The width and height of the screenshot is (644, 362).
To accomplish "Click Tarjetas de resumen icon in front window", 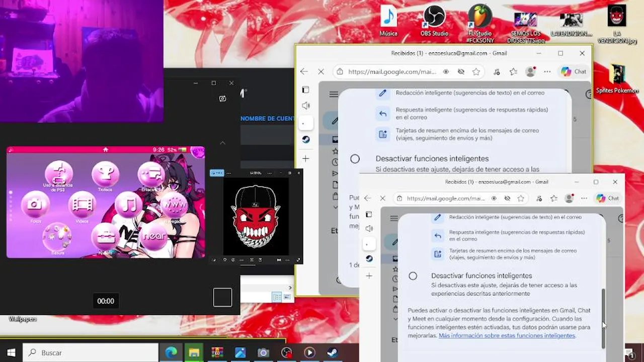I will click(438, 254).
